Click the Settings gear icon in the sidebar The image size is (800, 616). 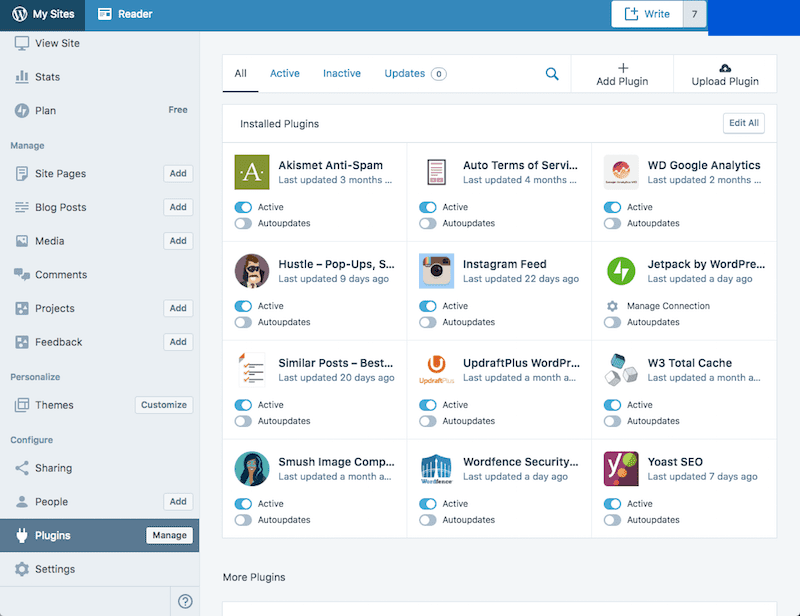point(22,569)
